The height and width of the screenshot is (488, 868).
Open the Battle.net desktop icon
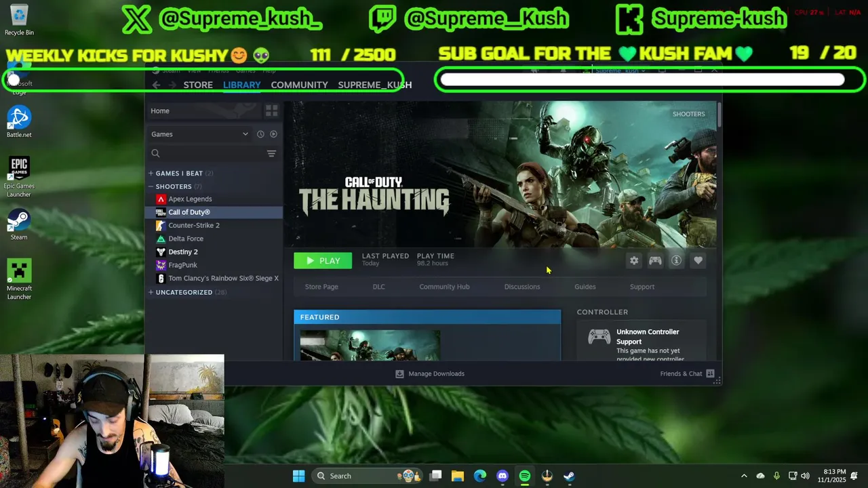coord(19,122)
